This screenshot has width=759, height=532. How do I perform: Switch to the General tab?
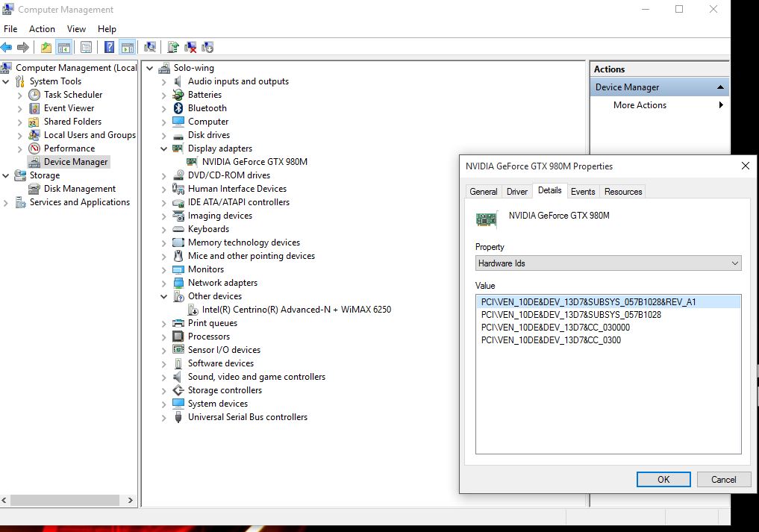484,192
